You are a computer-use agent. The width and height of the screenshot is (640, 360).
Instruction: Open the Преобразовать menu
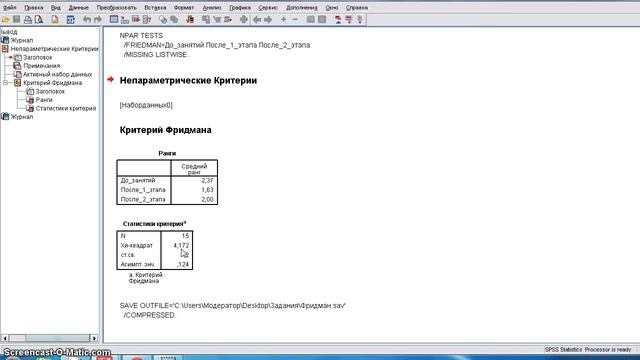[x=117, y=7]
